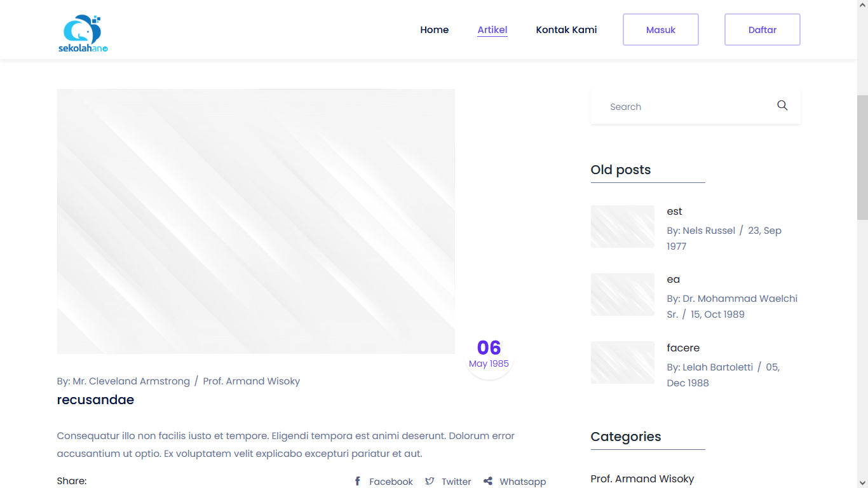Share the post via Facebook icon
868x488 pixels.
[358, 482]
